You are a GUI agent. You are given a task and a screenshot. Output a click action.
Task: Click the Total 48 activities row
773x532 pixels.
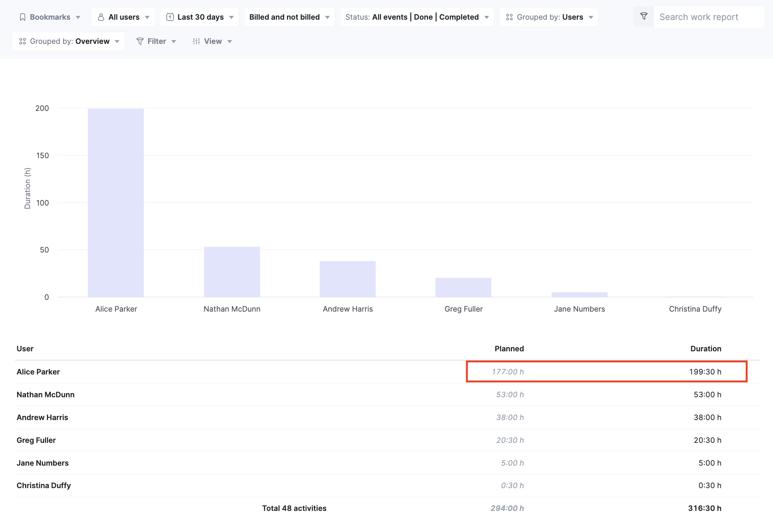294,508
